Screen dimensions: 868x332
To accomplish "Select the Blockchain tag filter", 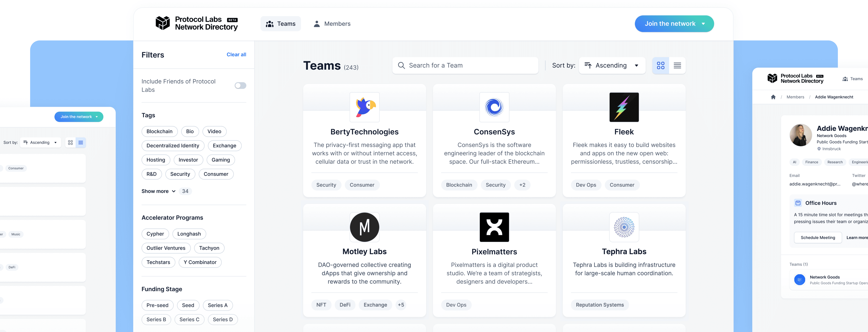I will coord(159,131).
